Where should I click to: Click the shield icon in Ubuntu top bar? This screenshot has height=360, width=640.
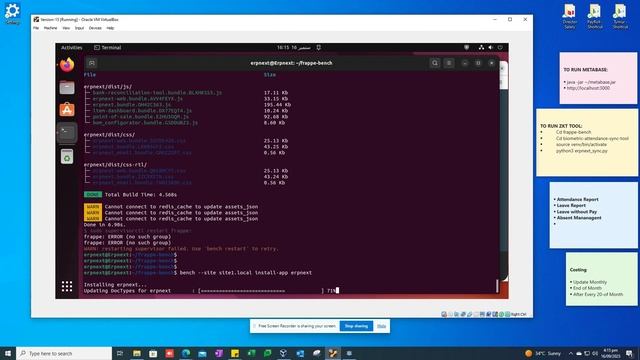[467, 48]
